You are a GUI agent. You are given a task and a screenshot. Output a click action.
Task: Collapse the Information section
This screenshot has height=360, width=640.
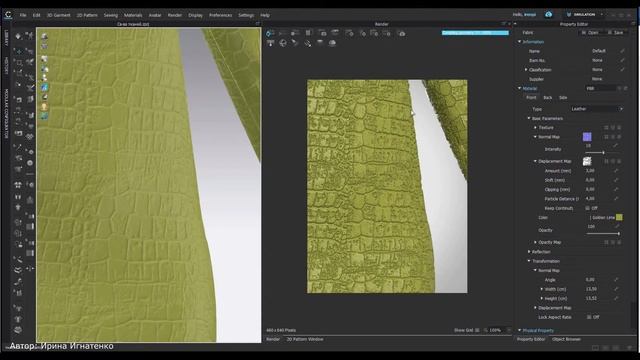520,42
